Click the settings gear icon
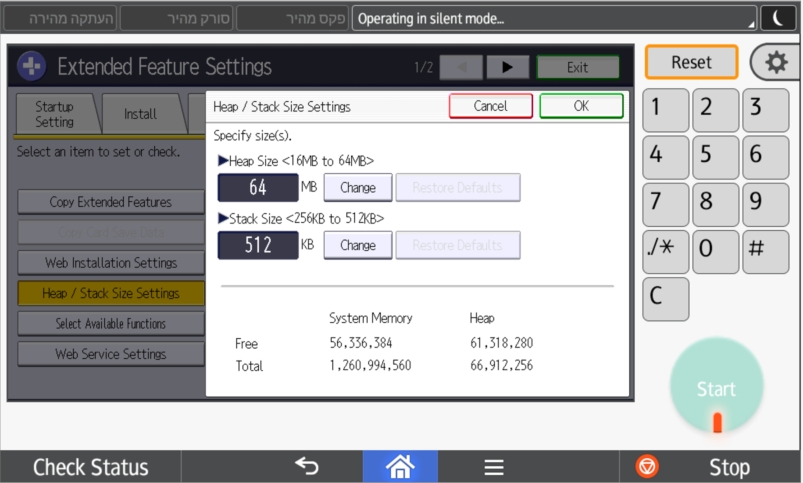The image size is (803, 483). tap(775, 62)
